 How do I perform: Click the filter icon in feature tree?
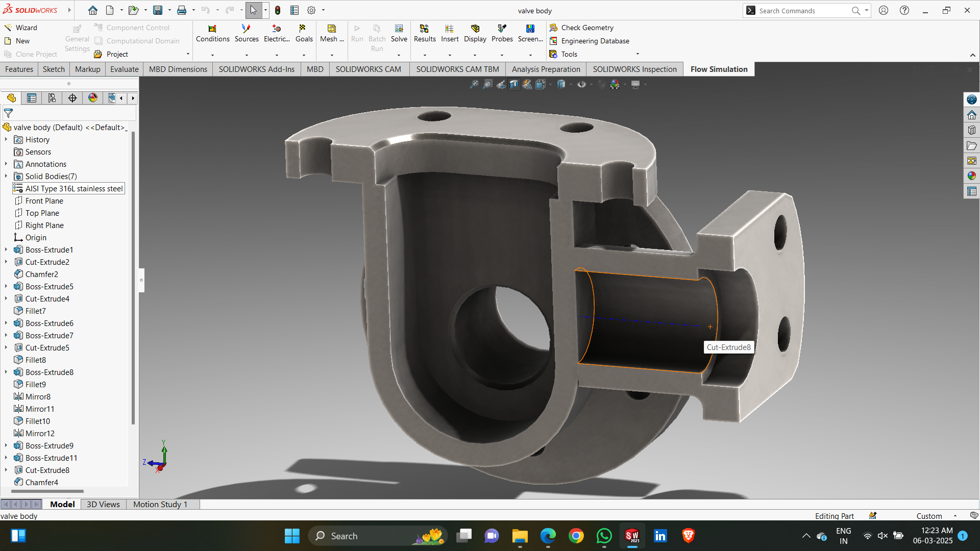[9, 113]
